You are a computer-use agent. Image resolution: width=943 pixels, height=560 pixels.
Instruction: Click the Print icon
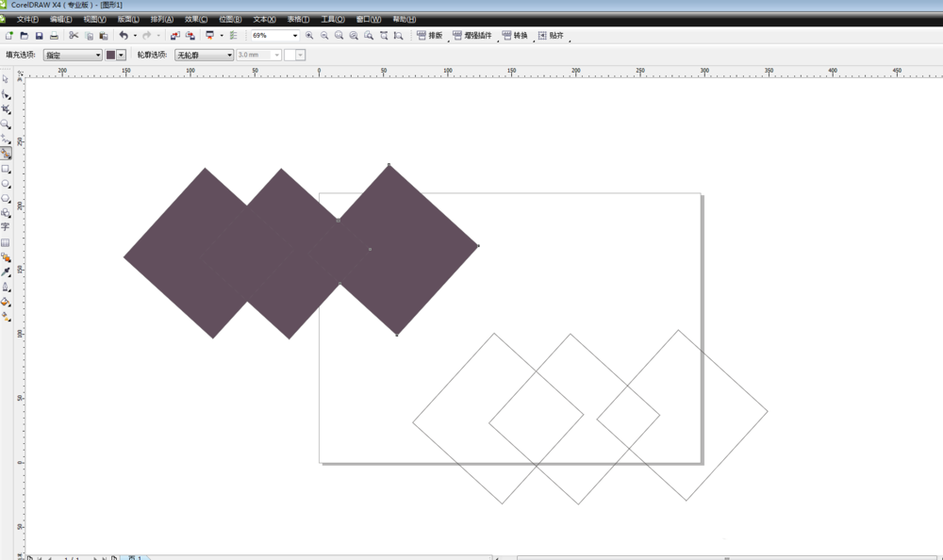click(54, 36)
